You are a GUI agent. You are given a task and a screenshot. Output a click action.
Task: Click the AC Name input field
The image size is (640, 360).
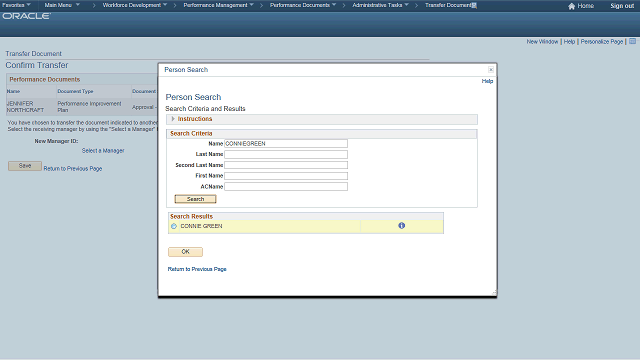click(286, 187)
